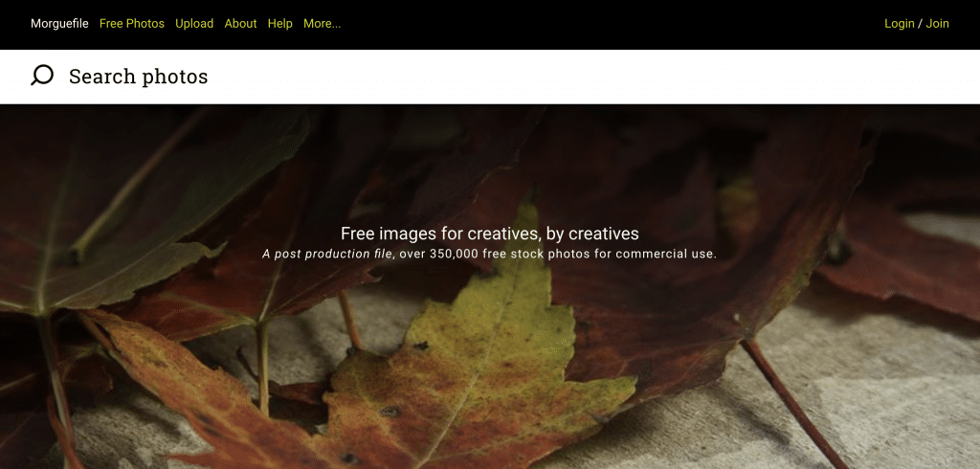980x469 pixels.
Task: Click the red leaf stem at the lower right
Action: tap(791, 402)
